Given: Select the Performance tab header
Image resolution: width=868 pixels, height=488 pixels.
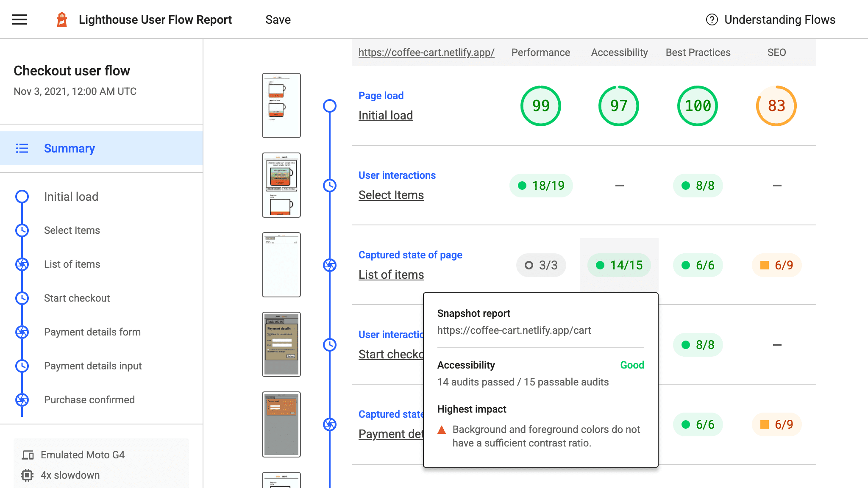Looking at the screenshot, I should pos(540,53).
